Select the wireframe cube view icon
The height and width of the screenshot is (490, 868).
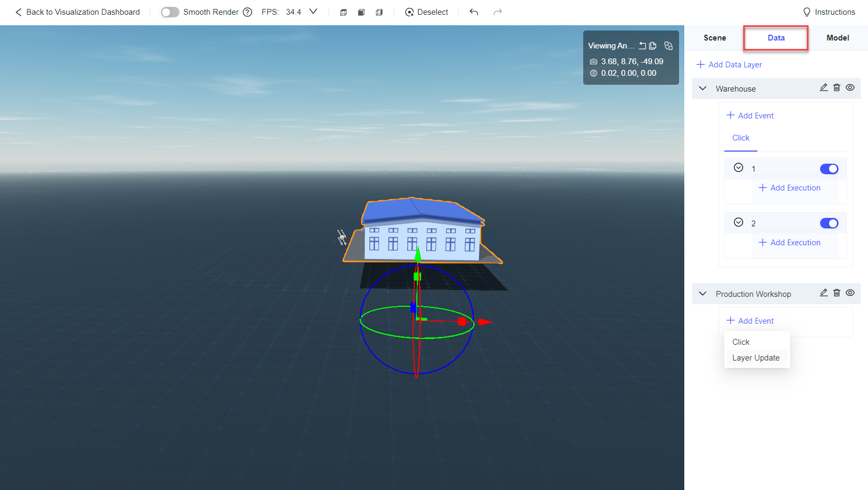(x=343, y=12)
